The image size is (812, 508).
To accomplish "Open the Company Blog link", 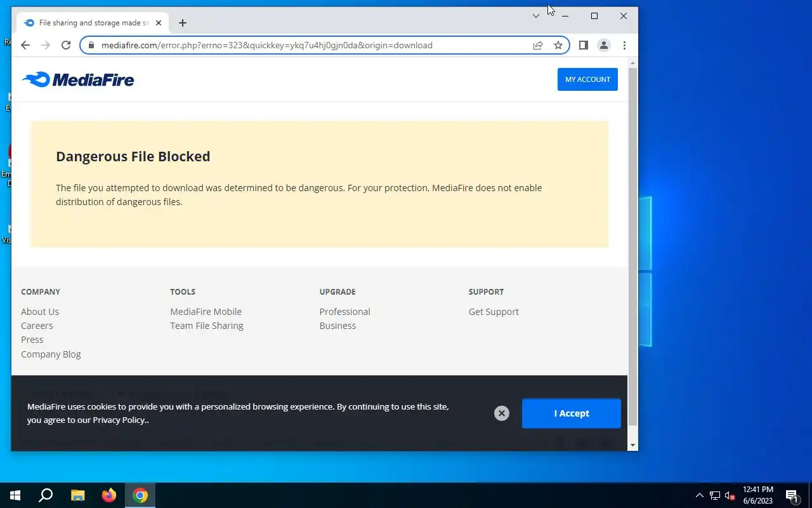I will coord(51,354).
